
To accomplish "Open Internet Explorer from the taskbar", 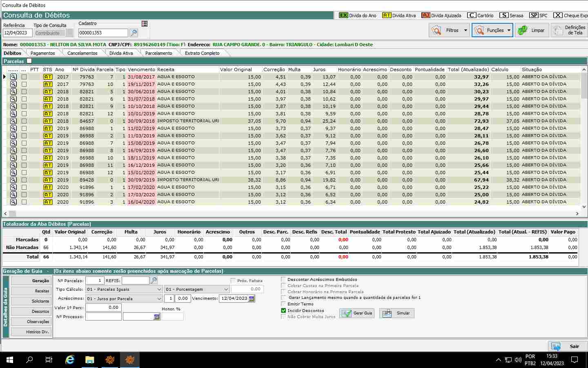I will [x=70, y=360].
